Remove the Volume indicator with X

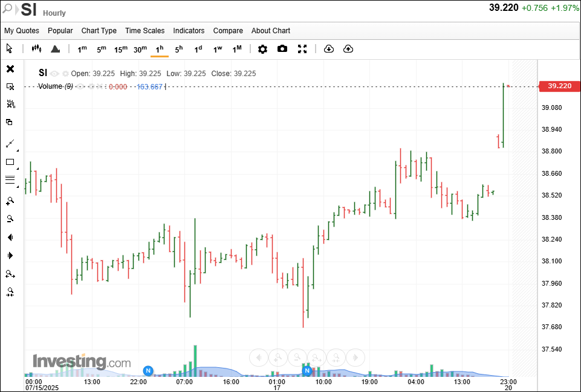[99, 86]
